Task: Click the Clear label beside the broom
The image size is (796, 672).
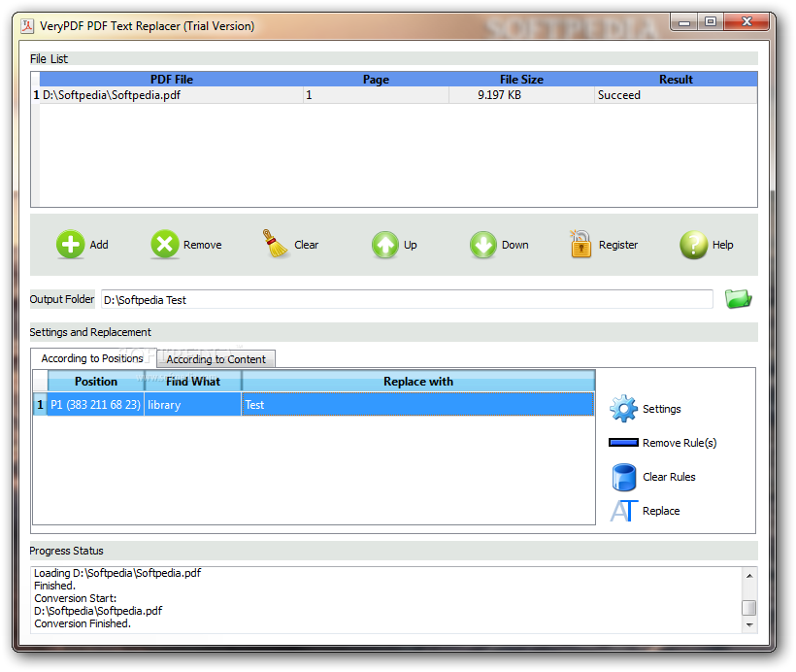Action: 307,245
